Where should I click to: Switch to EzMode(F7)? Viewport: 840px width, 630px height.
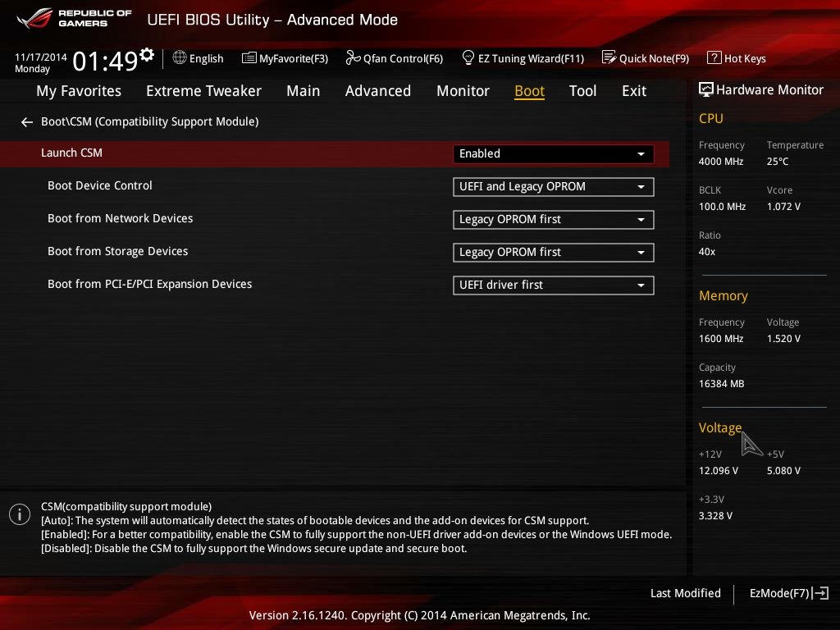pos(789,593)
